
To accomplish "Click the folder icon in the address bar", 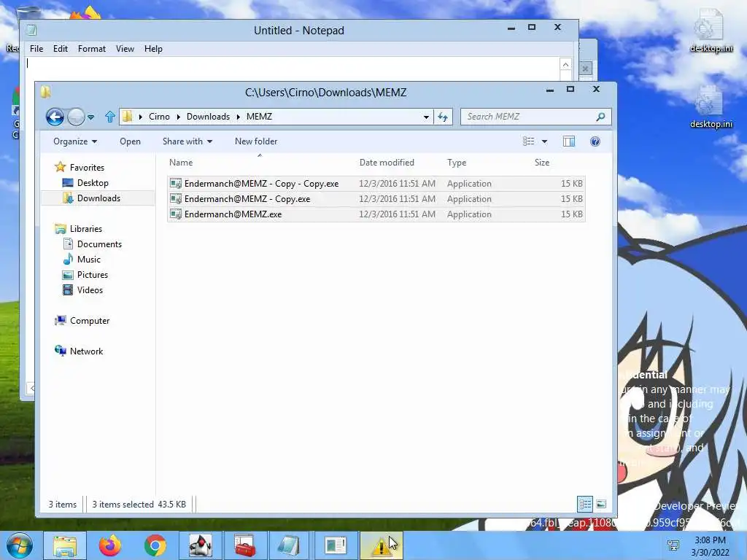I will [127, 117].
